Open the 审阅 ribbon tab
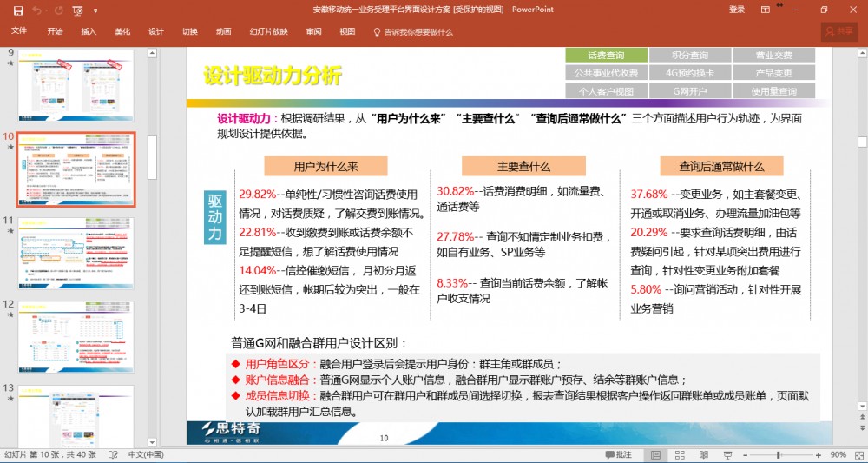Image resolution: width=868 pixels, height=463 pixels. click(x=313, y=31)
